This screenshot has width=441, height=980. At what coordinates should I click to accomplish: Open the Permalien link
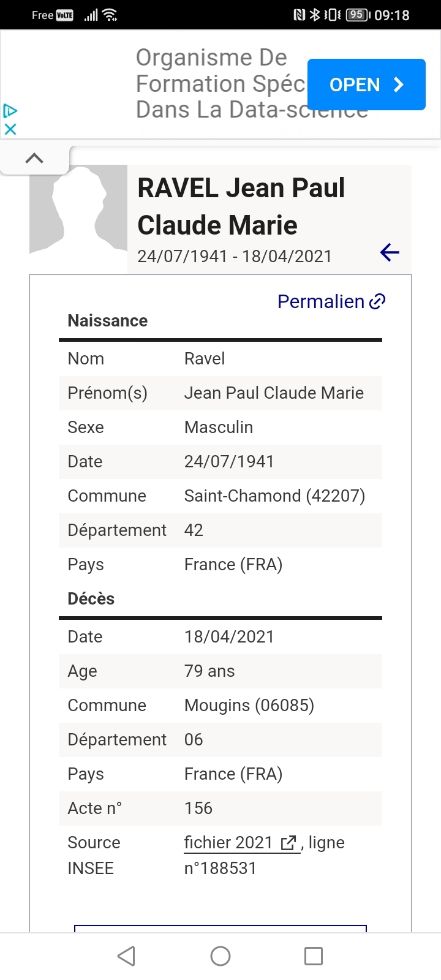pos(321,301)
